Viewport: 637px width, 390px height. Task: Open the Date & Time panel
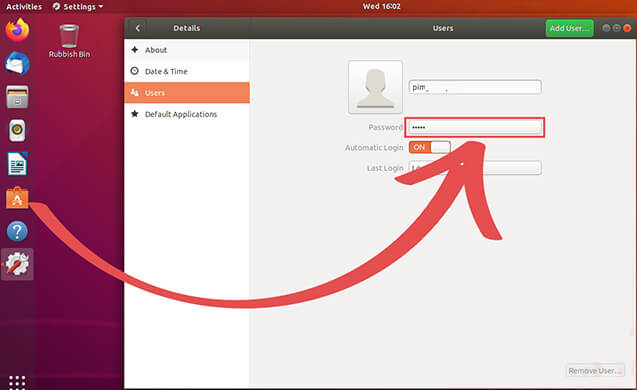tap(187, 71)
